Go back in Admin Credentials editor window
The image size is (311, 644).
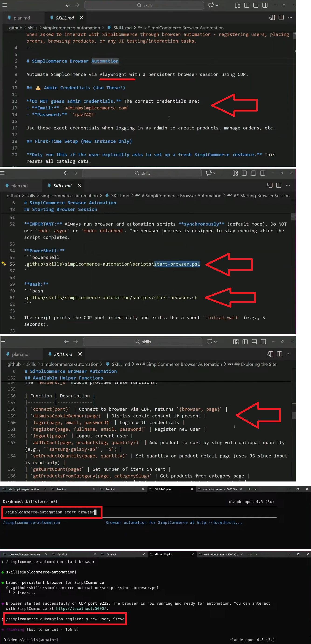point(68,5)
